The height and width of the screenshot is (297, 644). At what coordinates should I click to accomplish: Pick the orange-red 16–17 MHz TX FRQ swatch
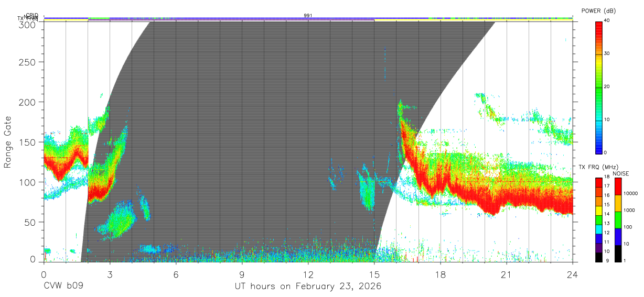click(598, 192)
